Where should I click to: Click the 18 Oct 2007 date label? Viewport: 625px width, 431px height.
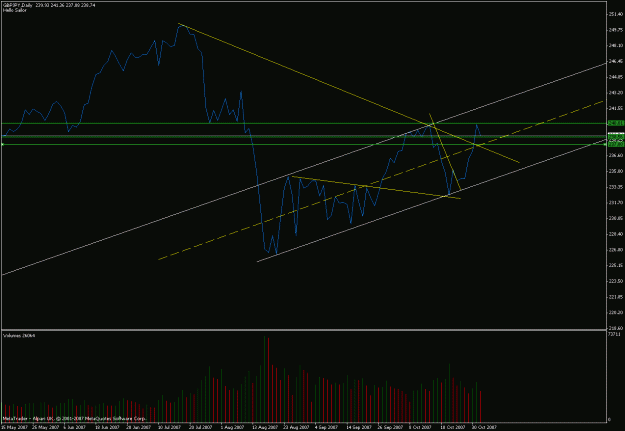[452, 427]
